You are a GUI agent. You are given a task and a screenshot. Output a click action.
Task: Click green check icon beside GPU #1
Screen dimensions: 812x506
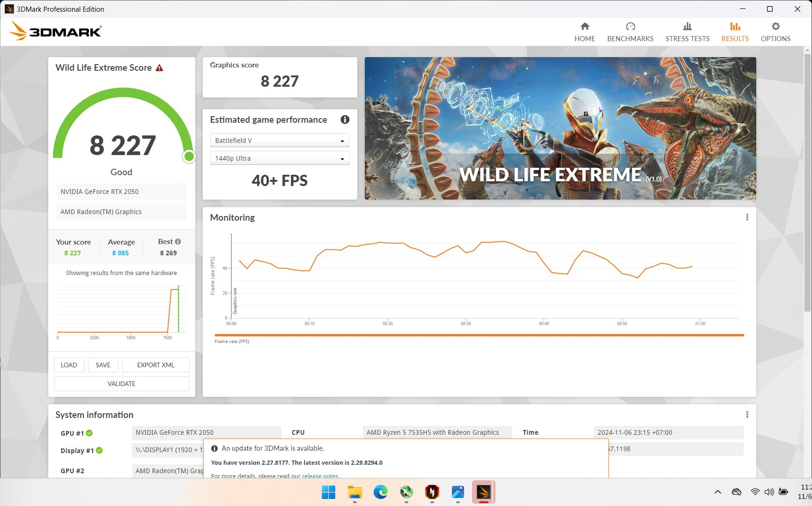89,433
